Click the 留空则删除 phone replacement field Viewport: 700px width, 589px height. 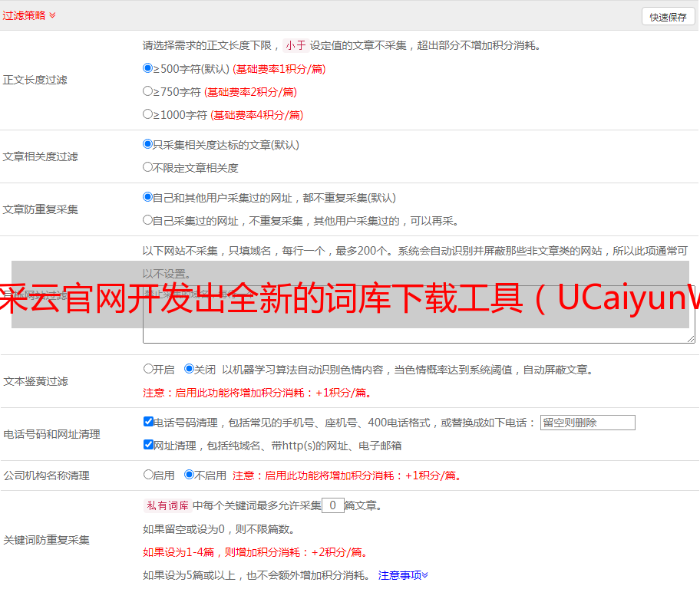pyautogui.click(x=587, y=423)
